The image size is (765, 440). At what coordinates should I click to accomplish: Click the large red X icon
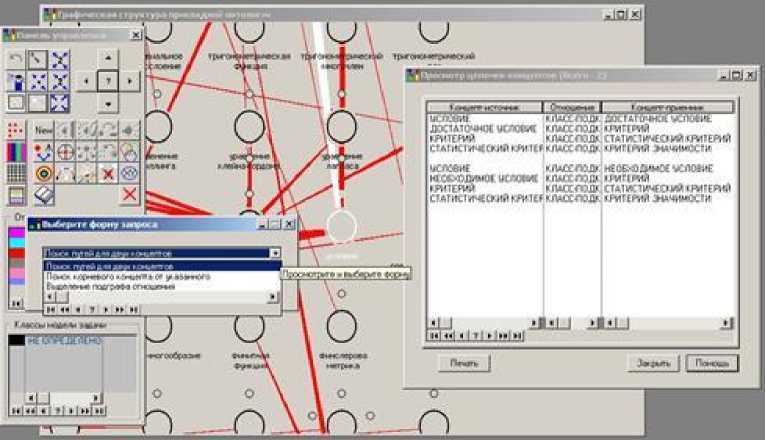pyautogui.click(x=129, y=195)
